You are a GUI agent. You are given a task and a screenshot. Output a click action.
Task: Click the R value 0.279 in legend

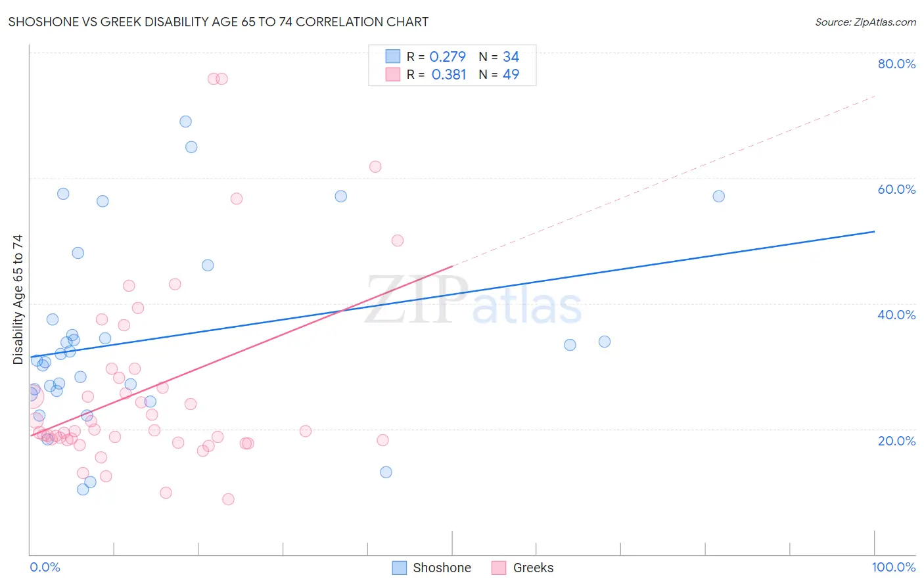pos(448,56)
